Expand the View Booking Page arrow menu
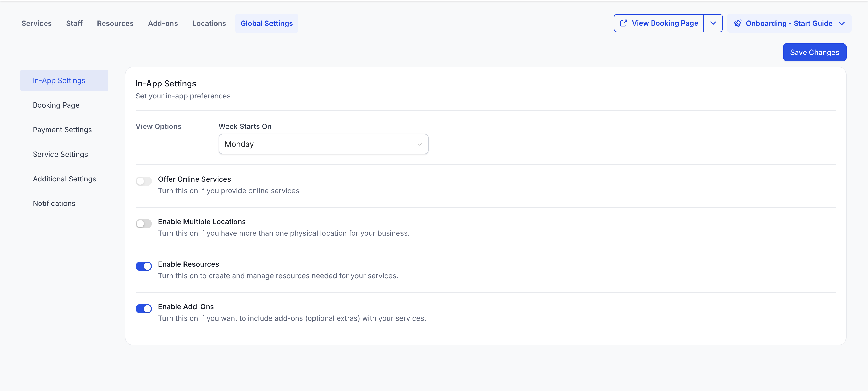 pyautogui.click(x=713, y=23)
